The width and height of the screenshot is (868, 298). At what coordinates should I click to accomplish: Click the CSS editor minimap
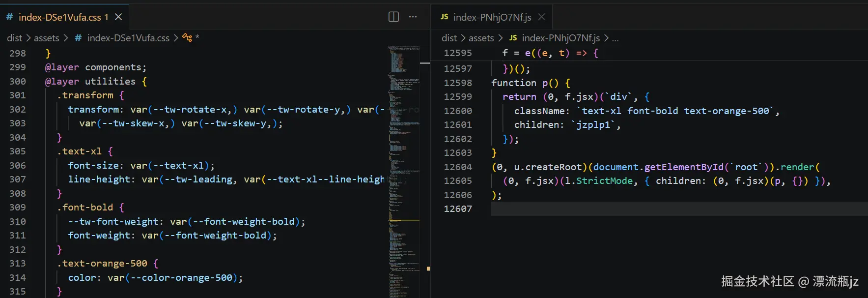[x=404, y=171]
